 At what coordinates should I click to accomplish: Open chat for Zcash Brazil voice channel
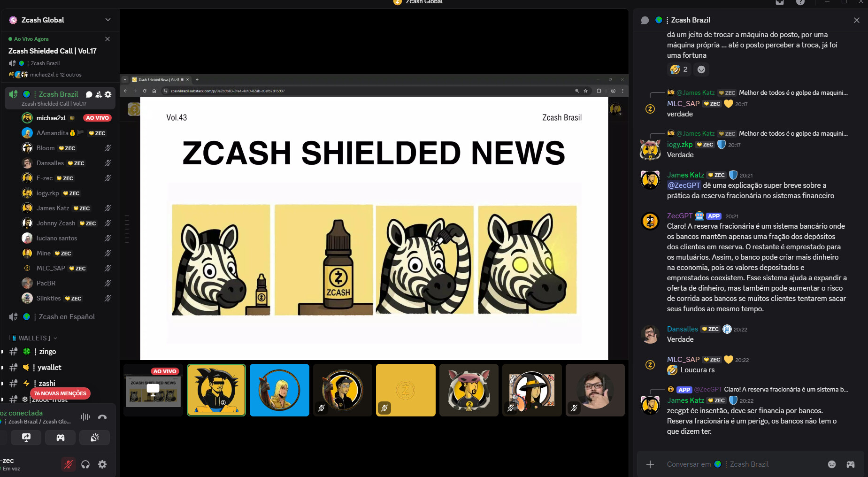tap(89, 94)
